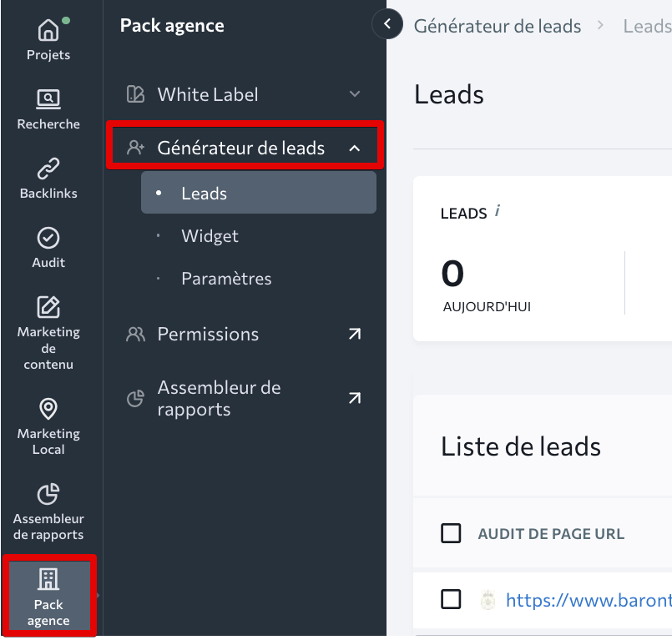Open the Projets section icon
The height and width of the screenshot is (640, 672).
pos(48,30)
